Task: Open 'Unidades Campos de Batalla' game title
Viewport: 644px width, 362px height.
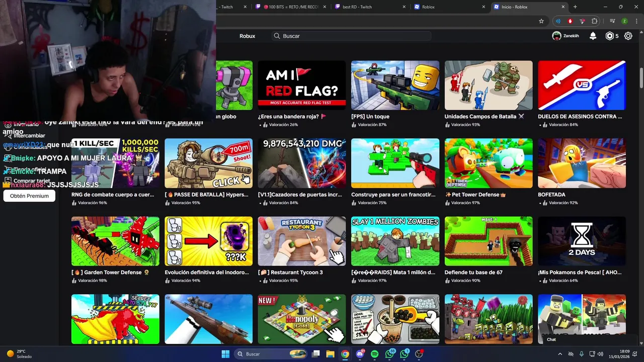Action: pos(484,116)
